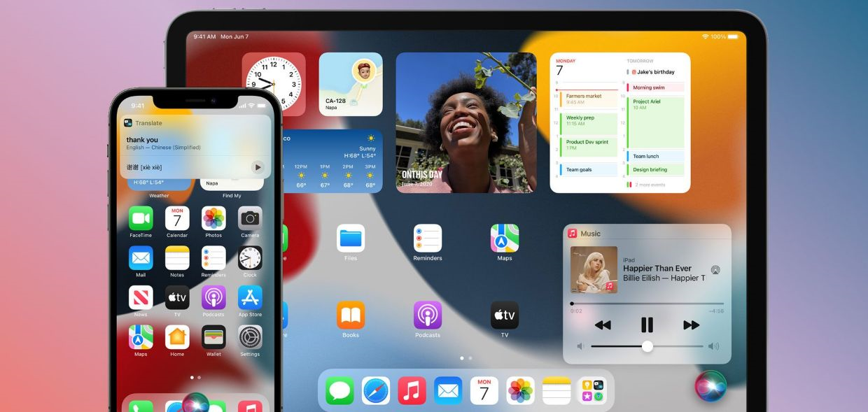Open Reminders on the iPad home screen

pyautogui.click(x=428, y=239)
